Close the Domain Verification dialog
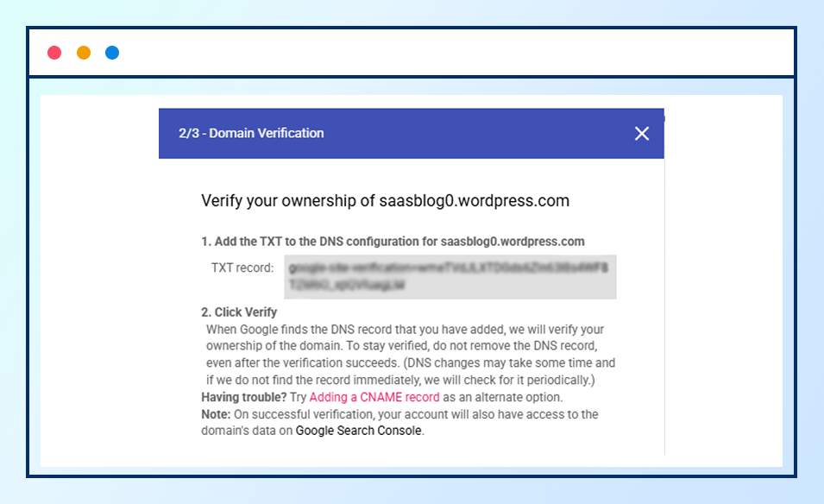The width and height of the screenshot is (824, 504). (x=642, y=134)
